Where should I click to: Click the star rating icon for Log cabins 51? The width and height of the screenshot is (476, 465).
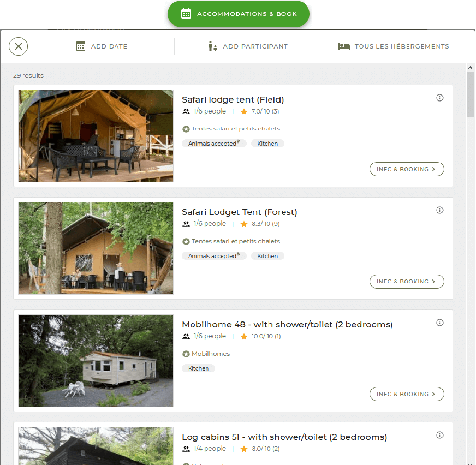(x=244, y=449)
